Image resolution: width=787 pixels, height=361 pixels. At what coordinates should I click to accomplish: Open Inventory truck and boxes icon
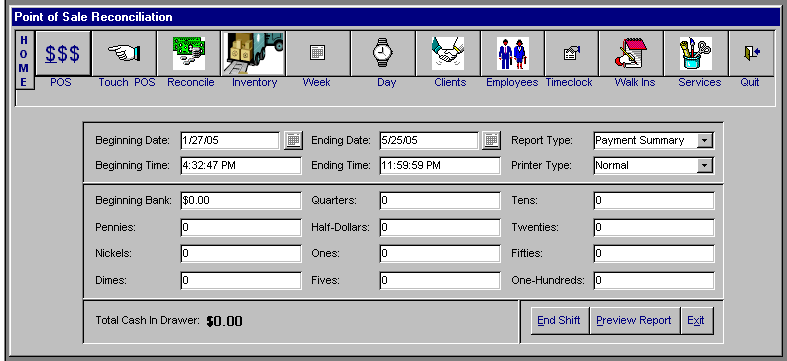pyautogui.click(x=253, y=53)
